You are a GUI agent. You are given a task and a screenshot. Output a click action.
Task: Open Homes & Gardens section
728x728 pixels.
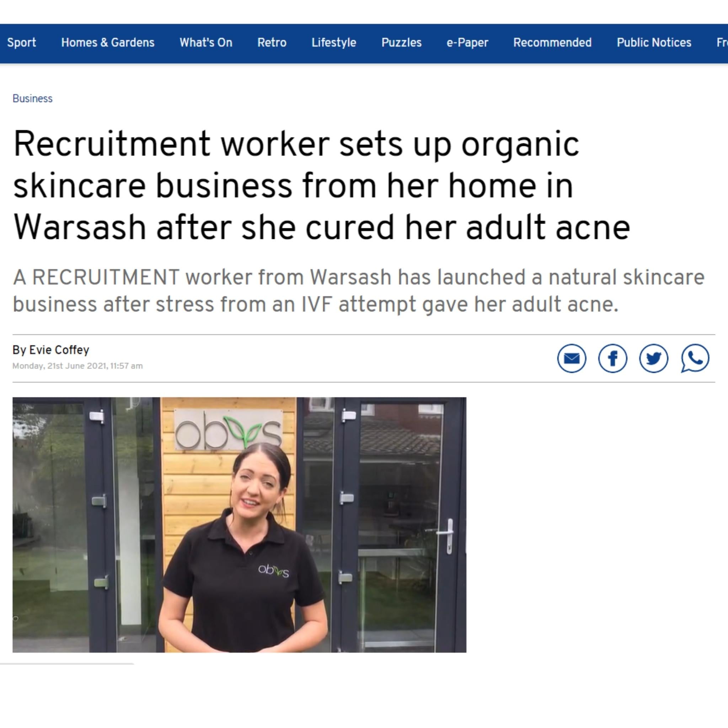coord(108,43)
